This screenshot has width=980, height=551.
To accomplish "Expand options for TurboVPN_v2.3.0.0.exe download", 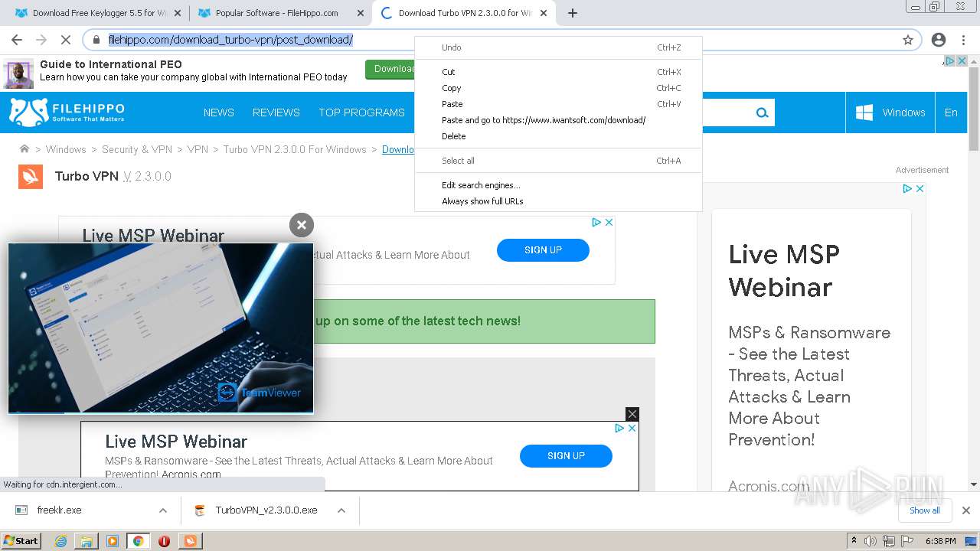I will [x=341, y=510].
